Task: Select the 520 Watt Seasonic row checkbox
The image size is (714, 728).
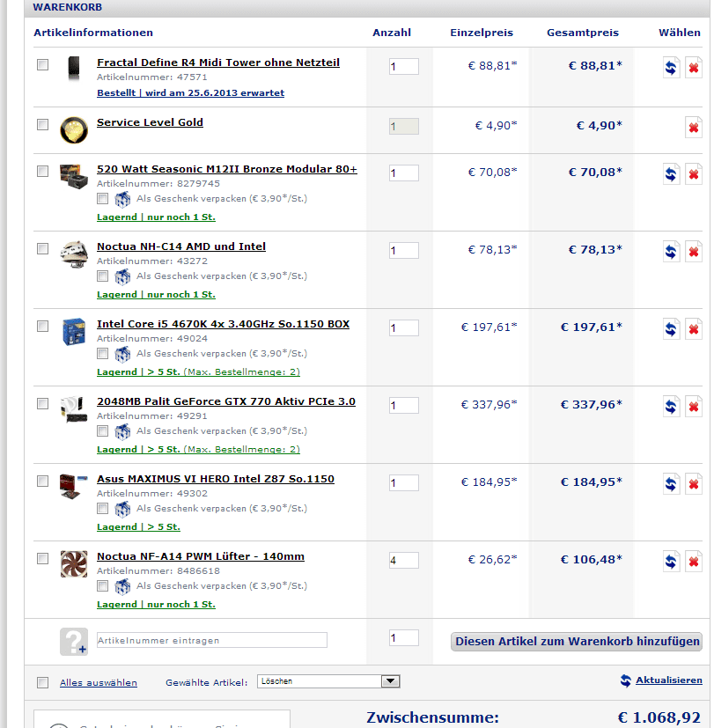Action: point(43,172)
